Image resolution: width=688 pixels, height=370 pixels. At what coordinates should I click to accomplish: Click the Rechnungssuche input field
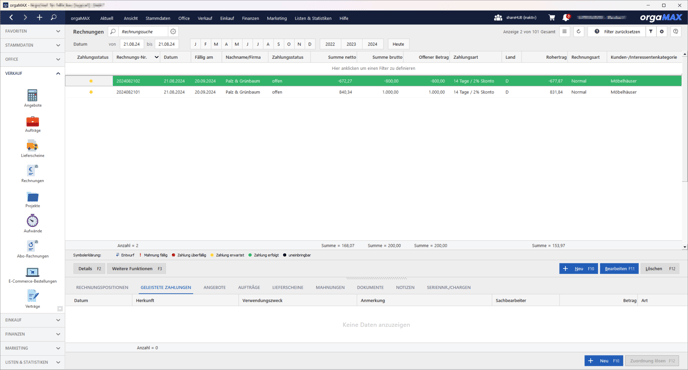coord(144,32)
